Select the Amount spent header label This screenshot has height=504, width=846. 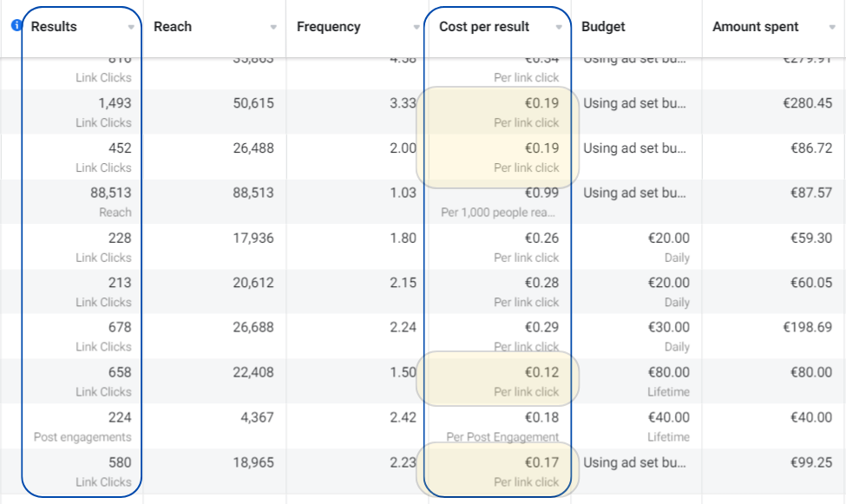(755, 27)
